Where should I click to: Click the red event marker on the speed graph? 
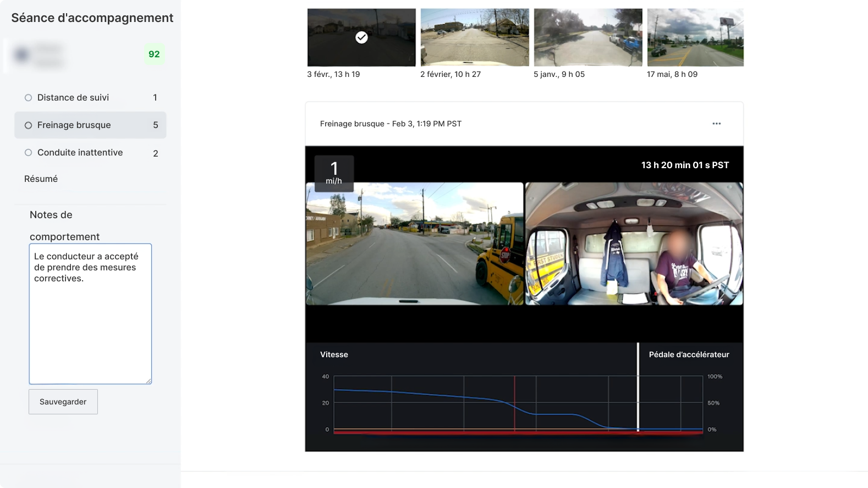(x=515, y=404)
